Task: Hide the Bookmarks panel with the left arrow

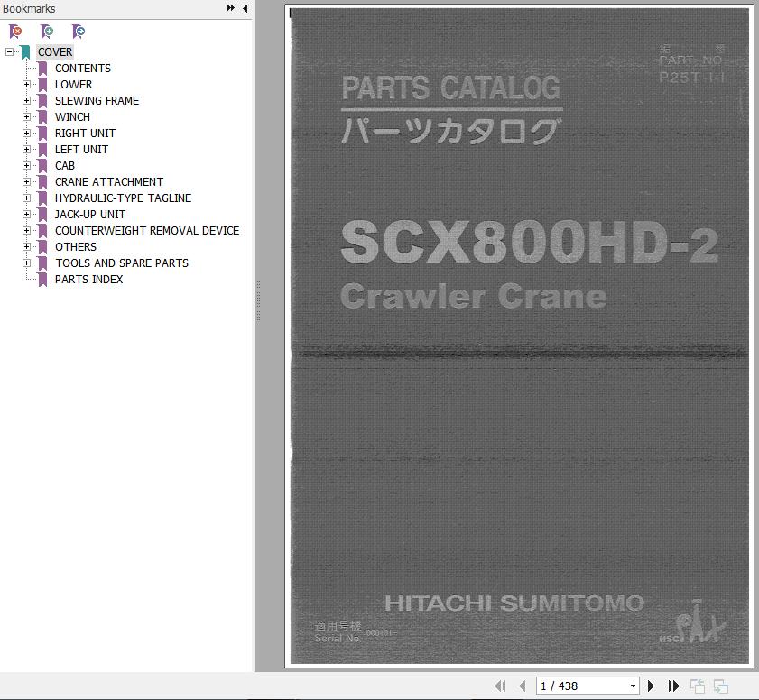Action: [245, 8]
